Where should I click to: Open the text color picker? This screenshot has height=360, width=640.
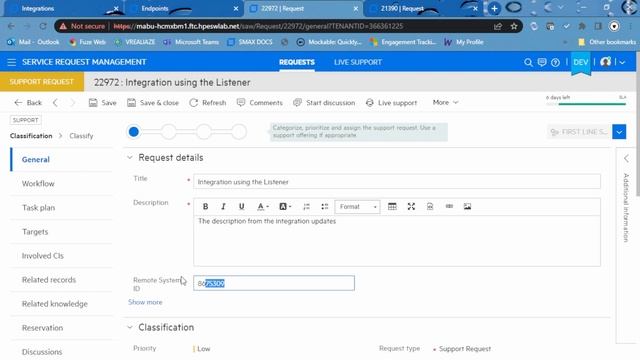pos(262,207)
